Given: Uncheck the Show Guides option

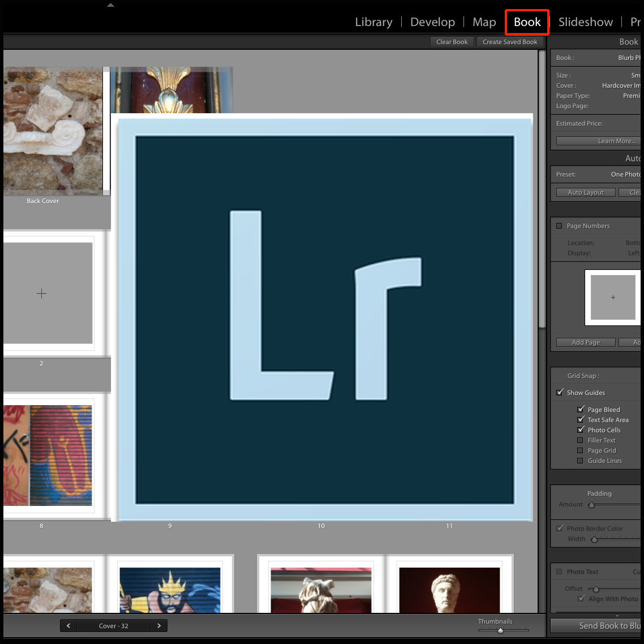Looking at the screenshot, I should 560,393.
